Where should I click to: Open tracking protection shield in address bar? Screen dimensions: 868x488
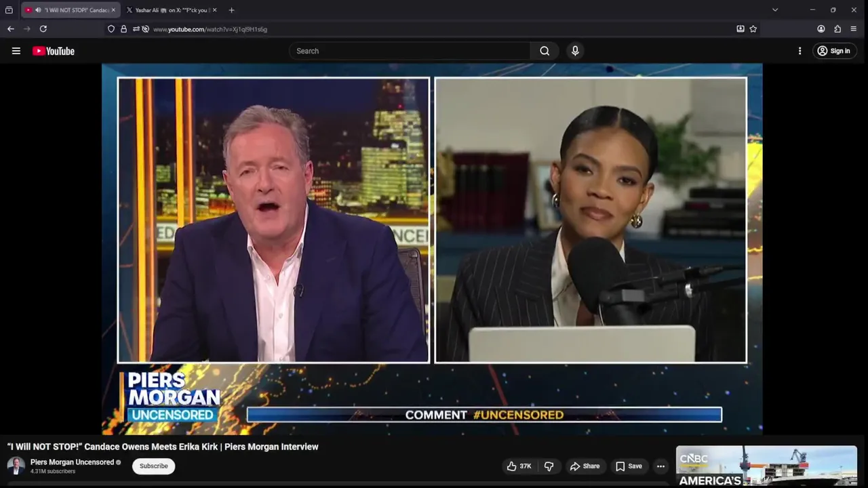[x=111, y=29]
